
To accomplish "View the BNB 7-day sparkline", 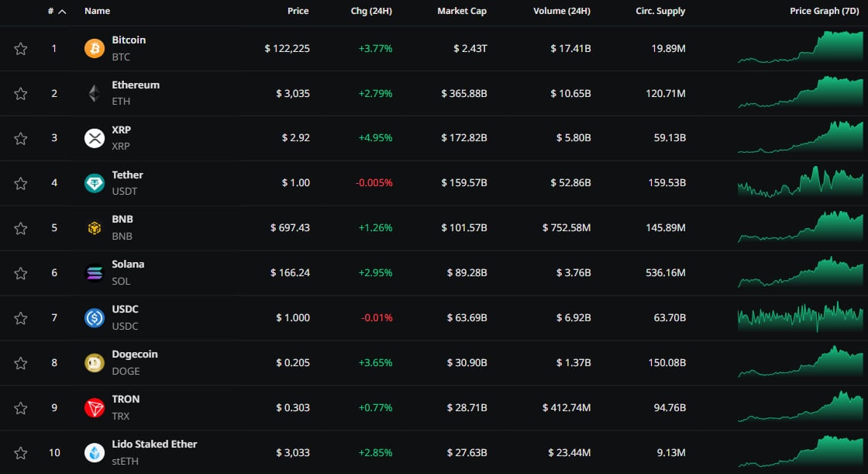I will pyautogui.click(x=800, y=227).
